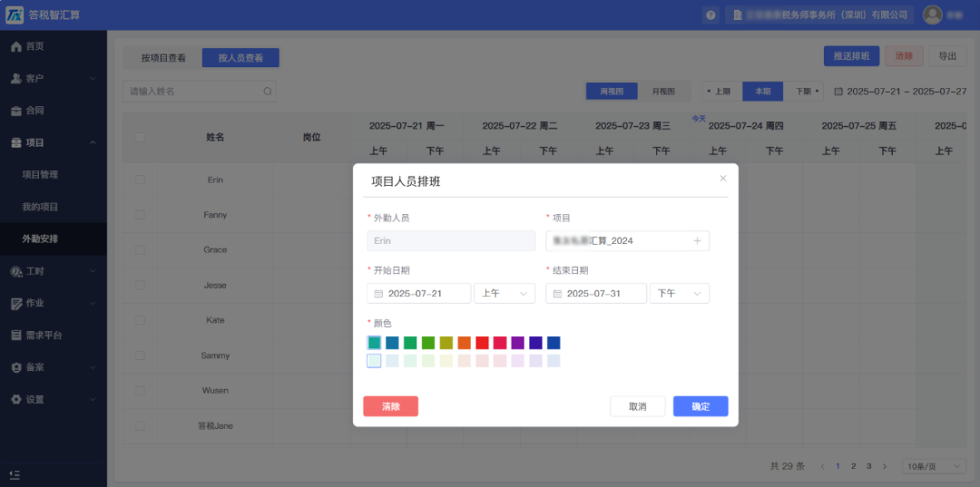Pick the teal color swatch

(374, 343)
